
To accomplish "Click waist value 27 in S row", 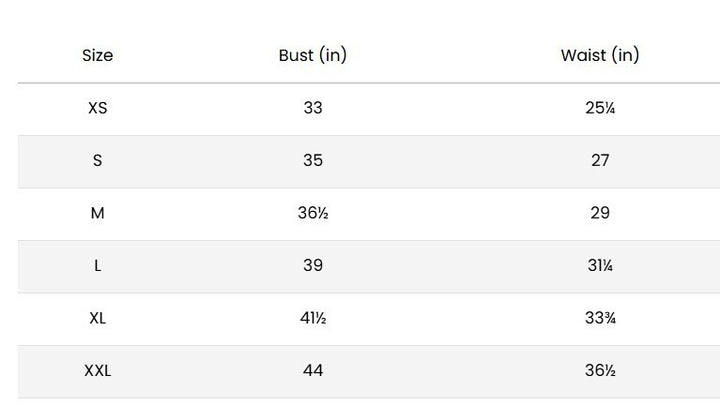I will point(599,160).
